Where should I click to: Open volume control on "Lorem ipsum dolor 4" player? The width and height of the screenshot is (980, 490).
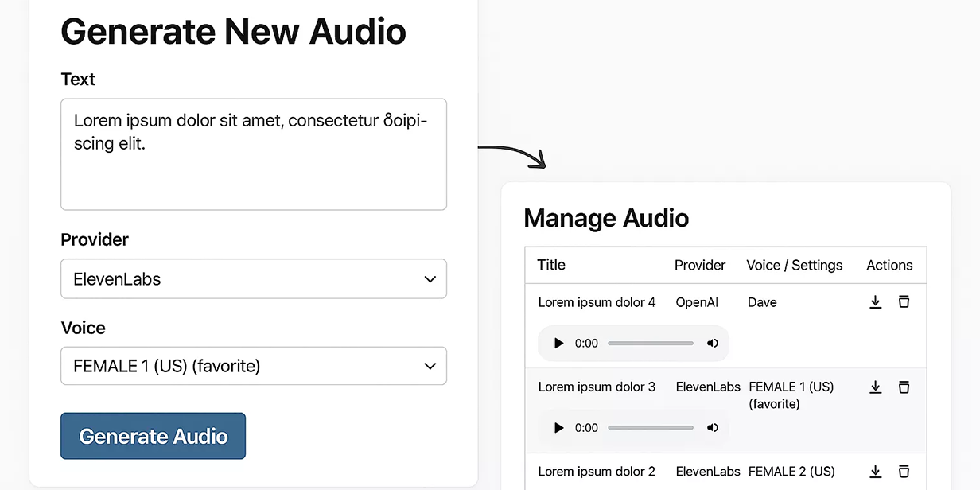(712, 343)
